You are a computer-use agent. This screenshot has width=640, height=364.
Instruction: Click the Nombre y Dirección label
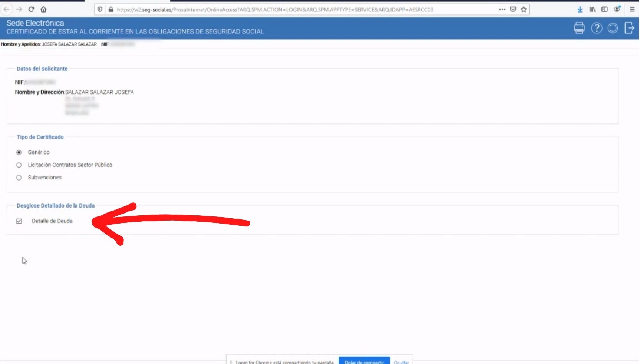(40, 92)
